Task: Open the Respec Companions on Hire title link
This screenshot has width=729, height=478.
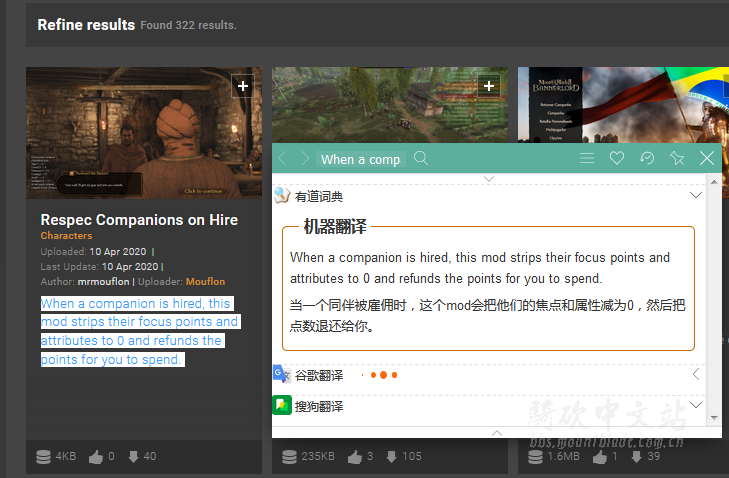Action: point(139,219)
